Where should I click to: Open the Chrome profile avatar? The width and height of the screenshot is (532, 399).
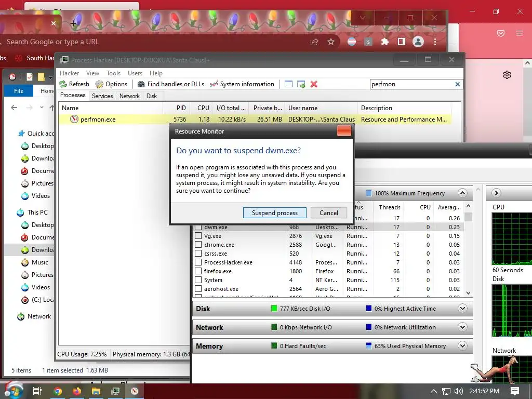418,42
